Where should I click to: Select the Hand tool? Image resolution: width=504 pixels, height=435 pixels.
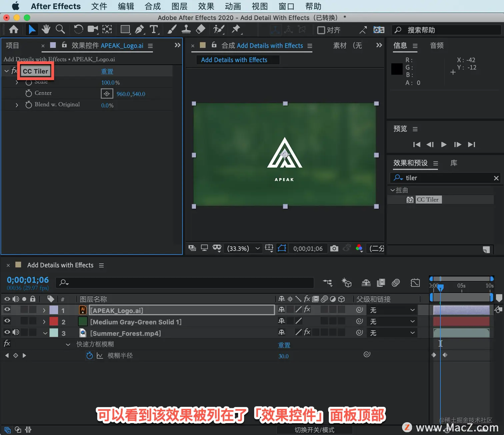click(x=46, y=30)
